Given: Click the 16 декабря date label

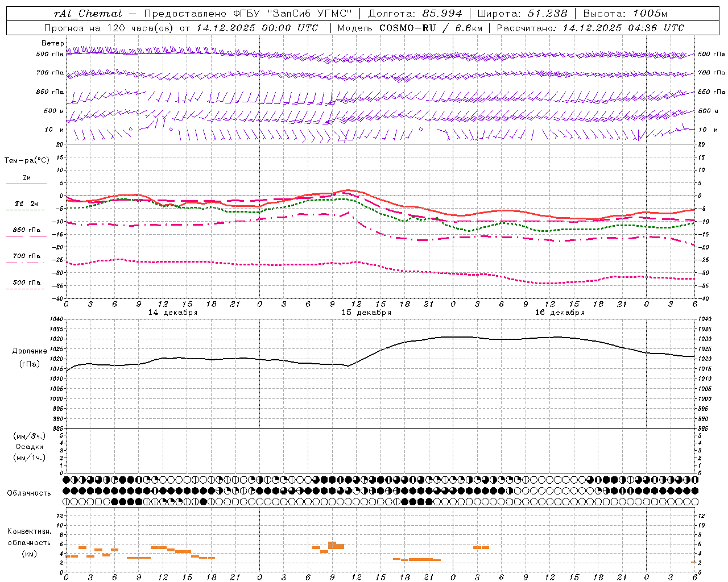Looking at the screenshot, I should 560,313.
